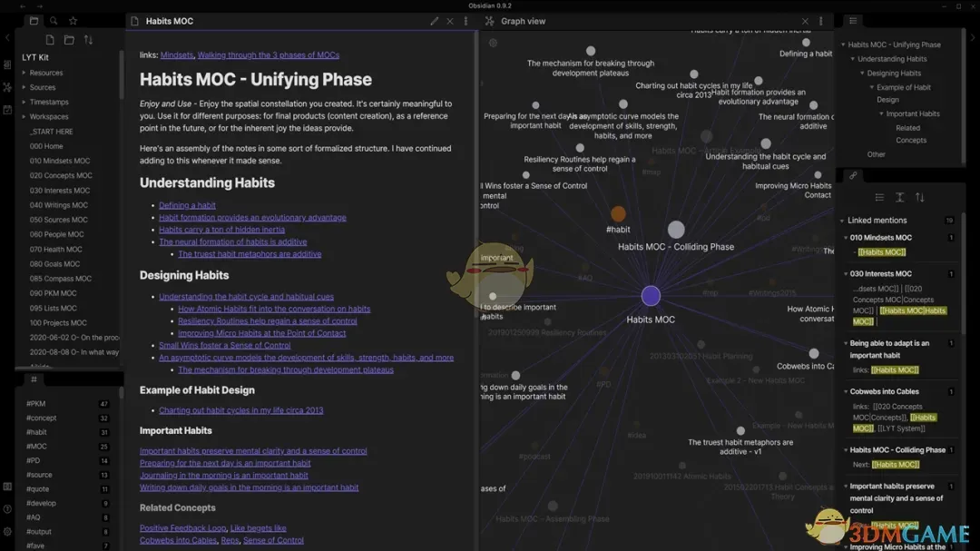Open Settings gear in bottom-left ribbon
The width and height of the screenshot is (980, 551).
[x=7, y=532]
